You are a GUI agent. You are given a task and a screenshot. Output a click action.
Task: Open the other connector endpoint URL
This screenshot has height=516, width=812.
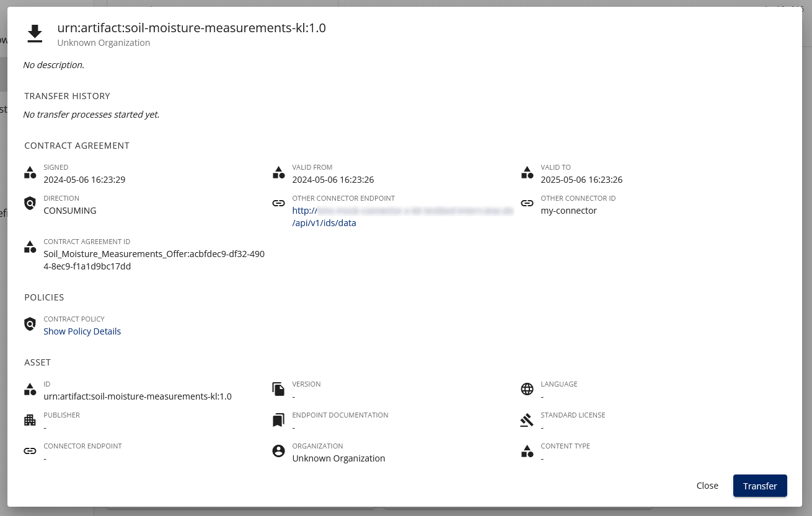[x=402, y=217]
